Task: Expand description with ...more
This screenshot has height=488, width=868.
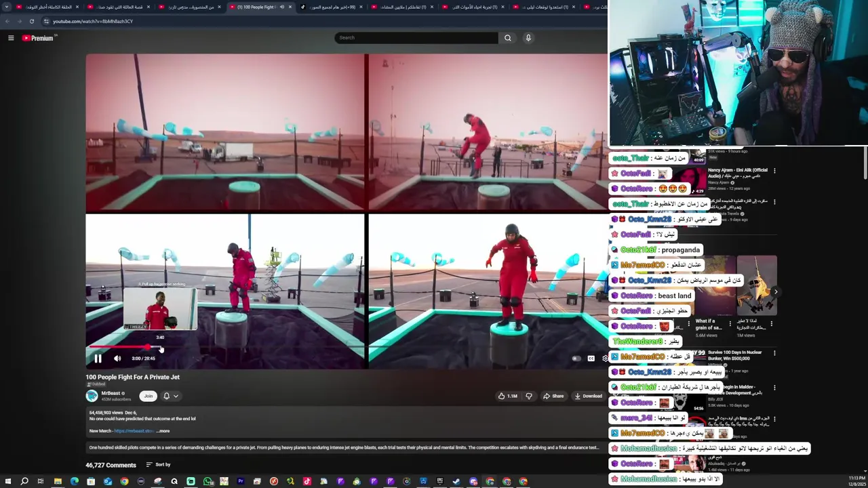Action: (163, 431)
